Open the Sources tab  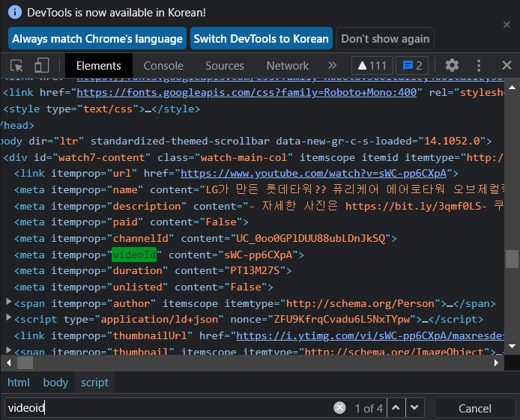coord(225,66)
